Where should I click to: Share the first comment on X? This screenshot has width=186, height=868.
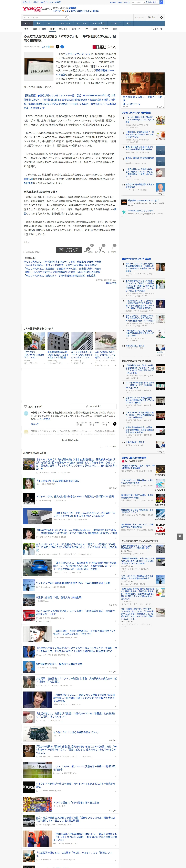tap(115, 424)
